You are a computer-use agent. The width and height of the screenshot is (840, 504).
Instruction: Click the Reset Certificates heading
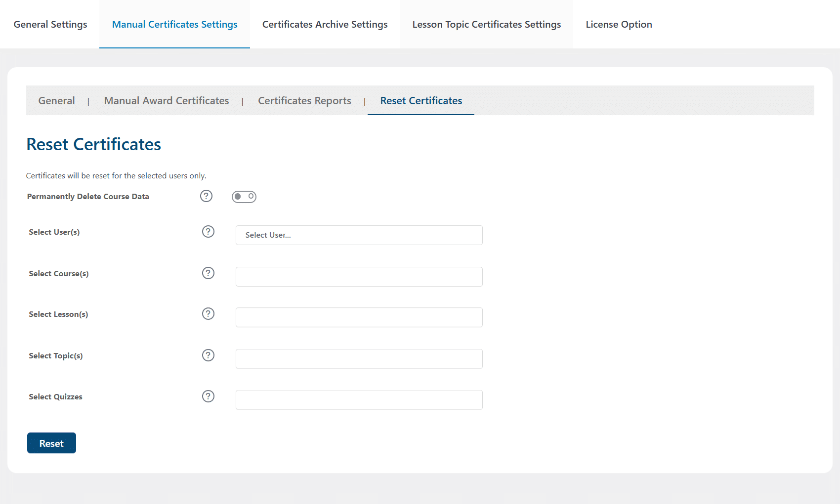pyautogui.click(x=94, y=144)
